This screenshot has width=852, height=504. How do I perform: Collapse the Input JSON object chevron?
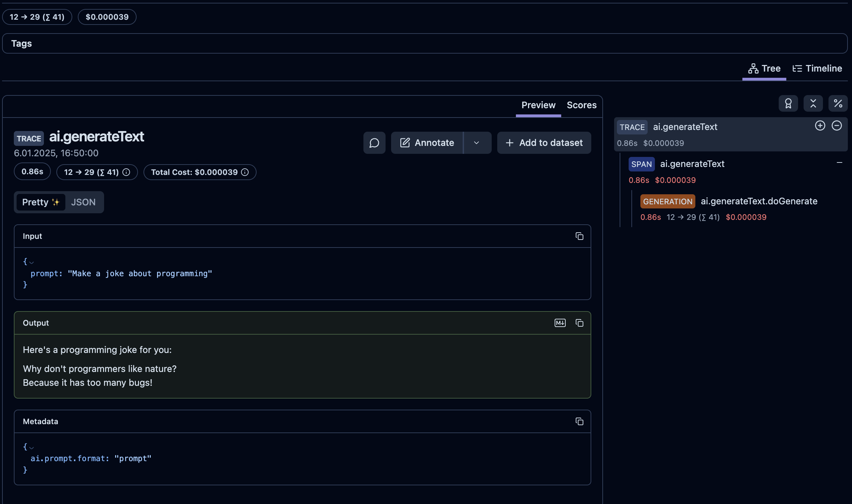click(x=31, y=262)
